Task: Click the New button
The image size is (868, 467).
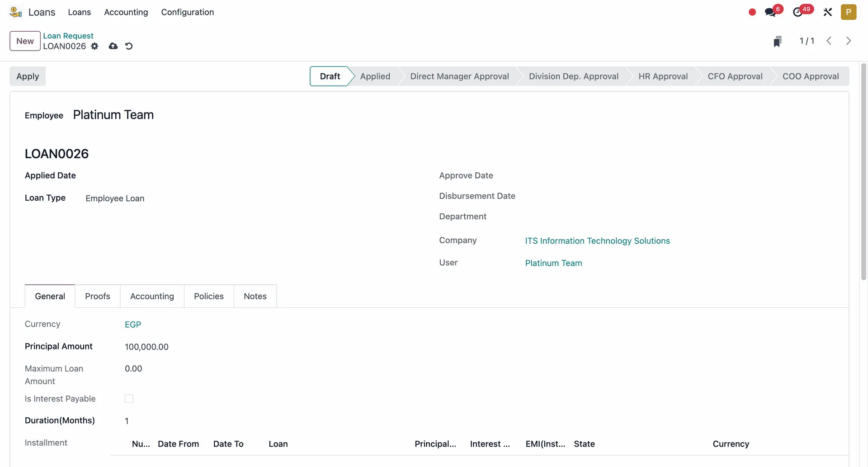Action: pyautogui.click(x=25, y=41)
